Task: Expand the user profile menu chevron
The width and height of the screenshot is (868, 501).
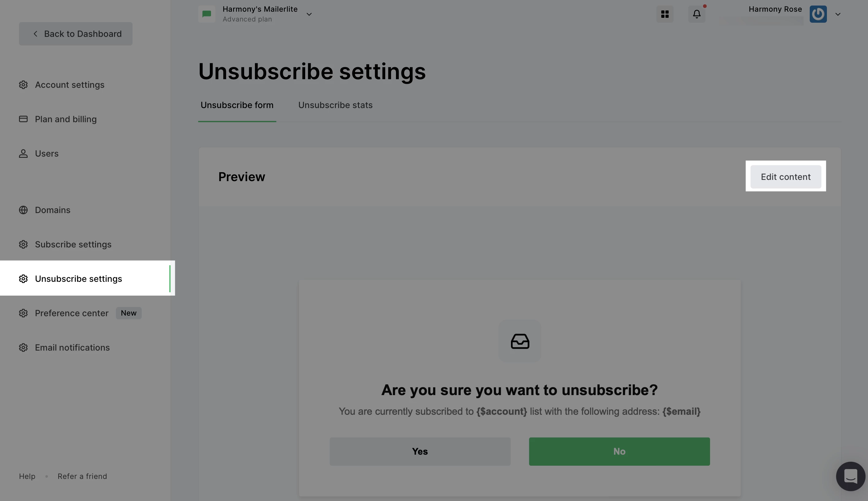Action: tap(838, 14)
